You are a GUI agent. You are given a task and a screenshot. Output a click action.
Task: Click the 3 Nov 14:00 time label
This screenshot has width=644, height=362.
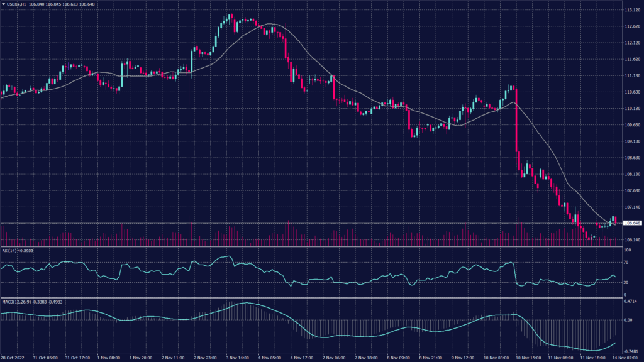tap(238, 358)
